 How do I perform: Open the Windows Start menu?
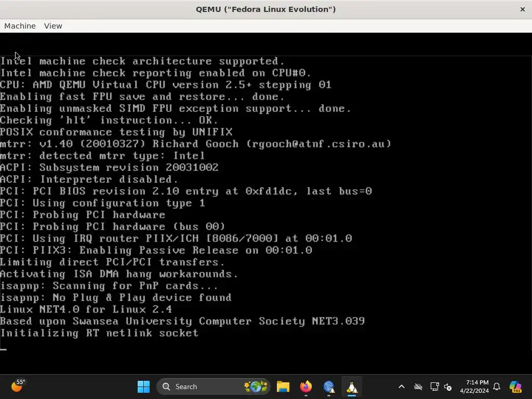143,387
